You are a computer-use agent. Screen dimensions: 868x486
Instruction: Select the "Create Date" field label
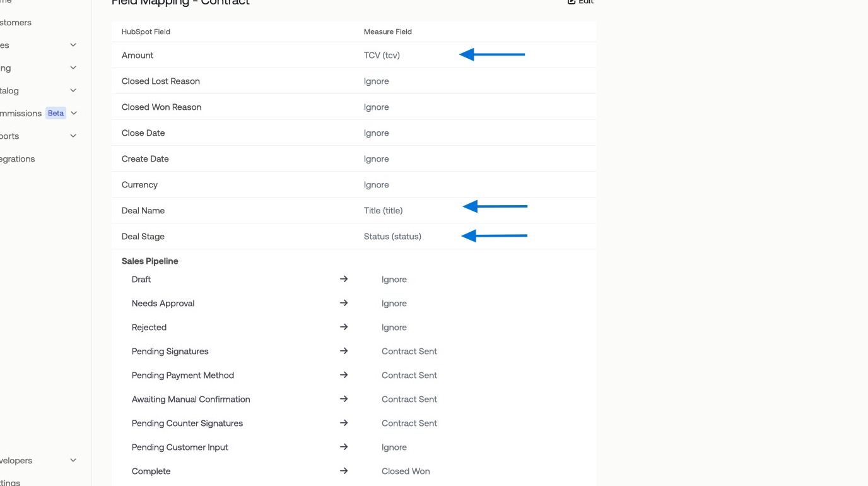click(x=145, y=159)
